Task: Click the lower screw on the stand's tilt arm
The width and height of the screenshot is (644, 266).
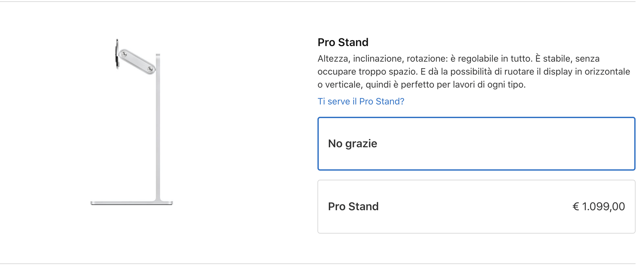Action: point(150,69)
